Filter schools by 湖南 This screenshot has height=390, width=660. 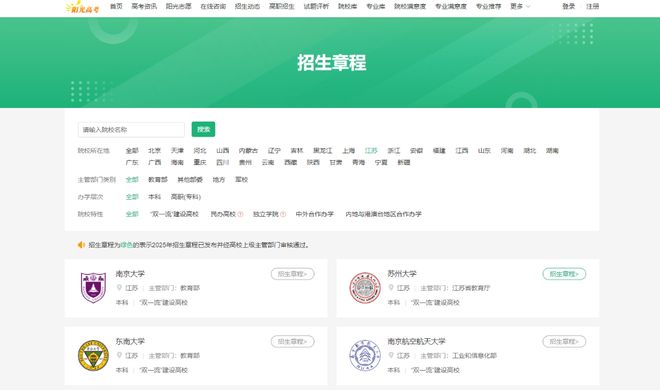[x=552, y=151]
